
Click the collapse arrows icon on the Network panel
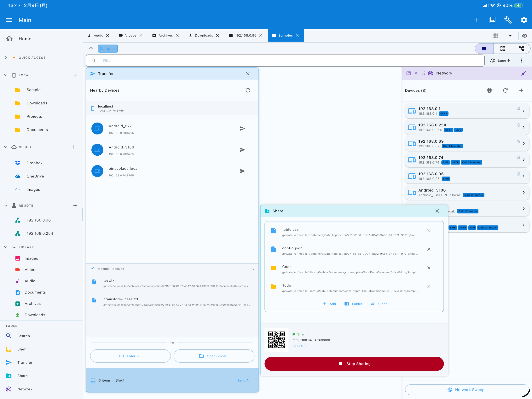coord(523,73)
